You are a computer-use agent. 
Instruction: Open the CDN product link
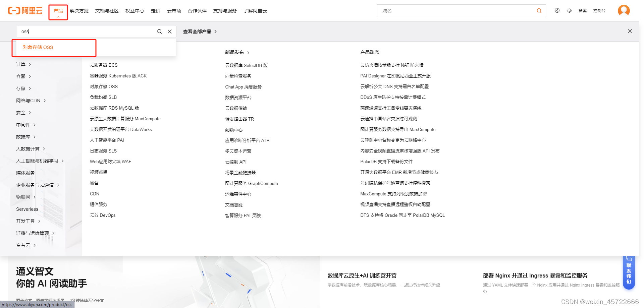[x=95, y=194]
